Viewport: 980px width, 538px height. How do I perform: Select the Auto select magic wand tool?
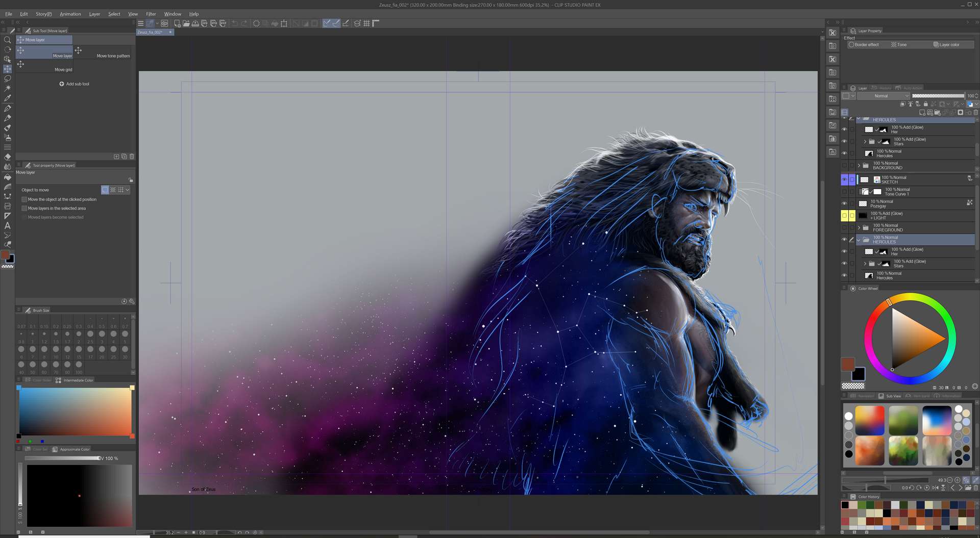pos(7,88)
